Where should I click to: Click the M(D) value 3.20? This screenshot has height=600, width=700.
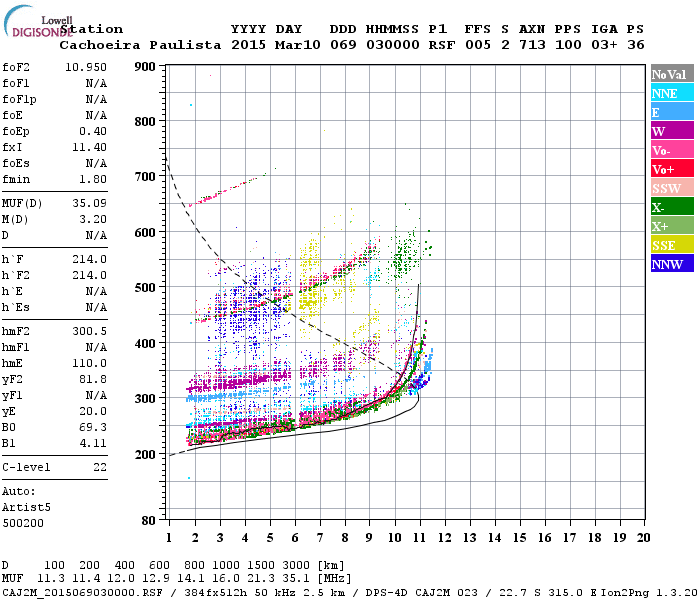[93, 220]
